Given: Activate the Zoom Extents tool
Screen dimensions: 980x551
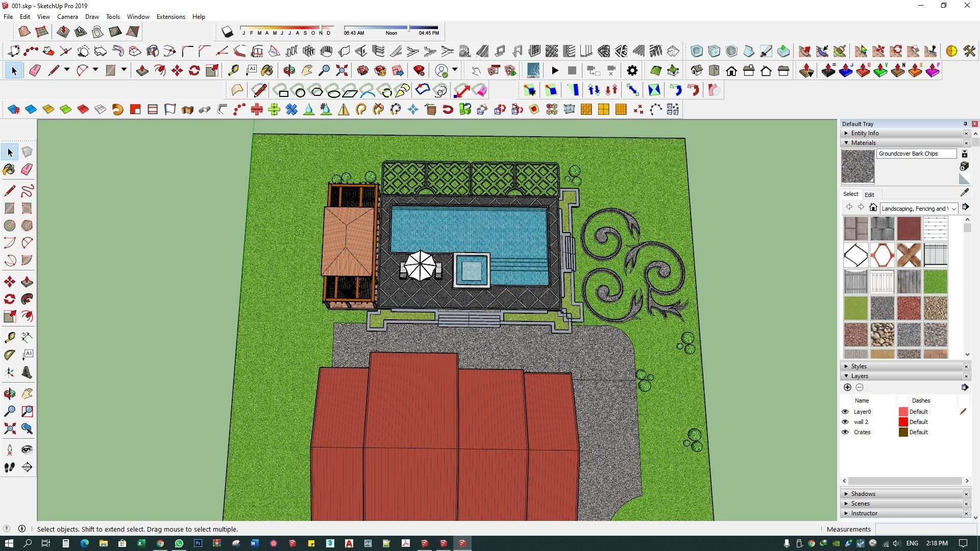Looking at the screenshot, I should [10, 429].
